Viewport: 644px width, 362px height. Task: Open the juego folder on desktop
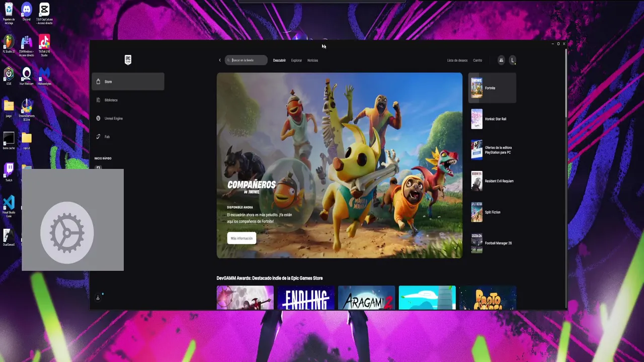9,108
